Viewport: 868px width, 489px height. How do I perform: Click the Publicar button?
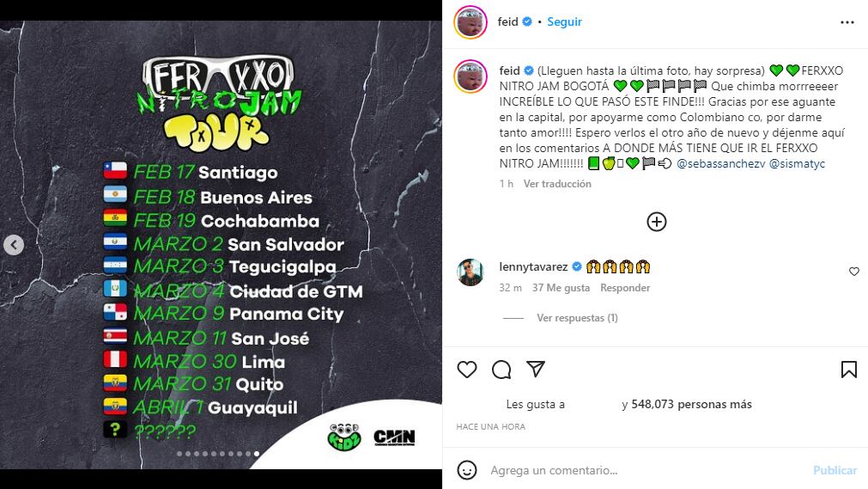click(x=835, y=470)
